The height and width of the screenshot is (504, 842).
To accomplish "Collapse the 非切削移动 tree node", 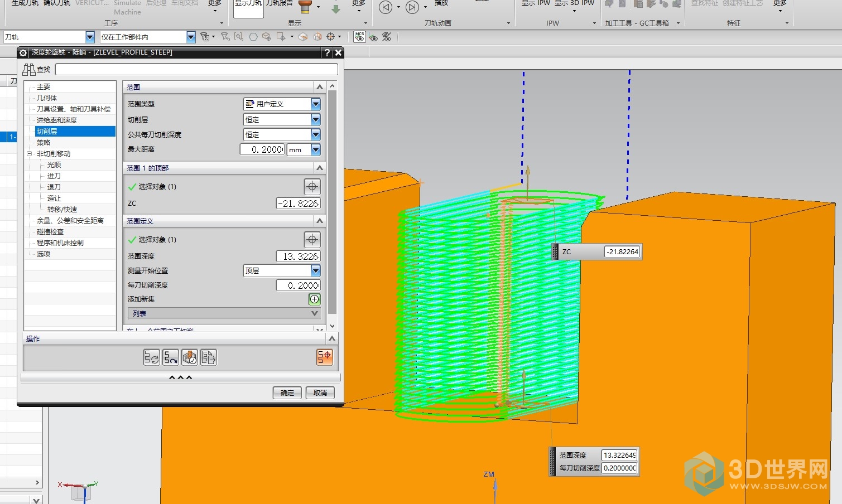I will 30,154.
